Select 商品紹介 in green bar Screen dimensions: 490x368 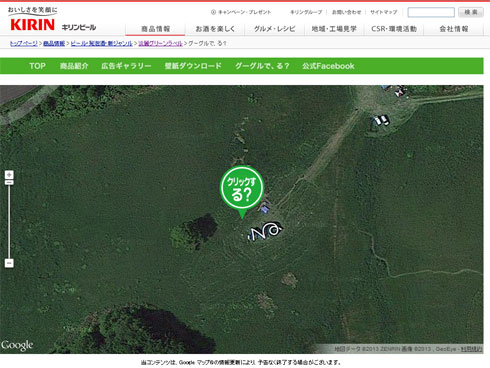[x=74, y=66]
